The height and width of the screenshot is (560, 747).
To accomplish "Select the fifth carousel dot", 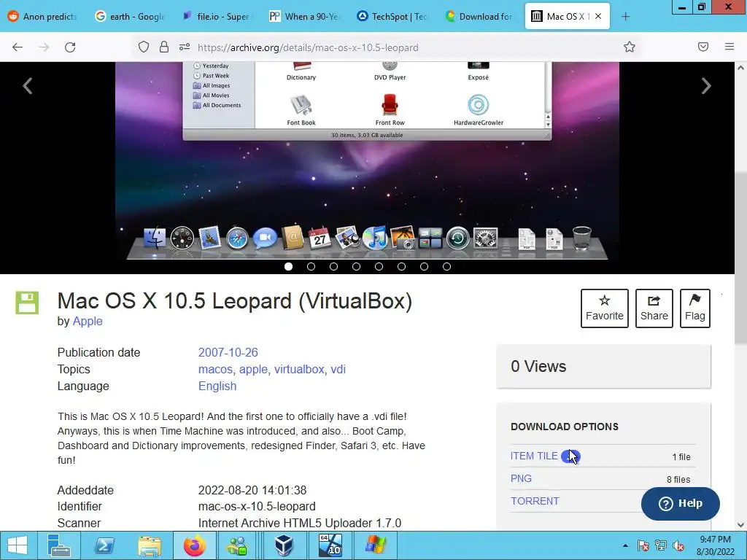I will [379, 267].
